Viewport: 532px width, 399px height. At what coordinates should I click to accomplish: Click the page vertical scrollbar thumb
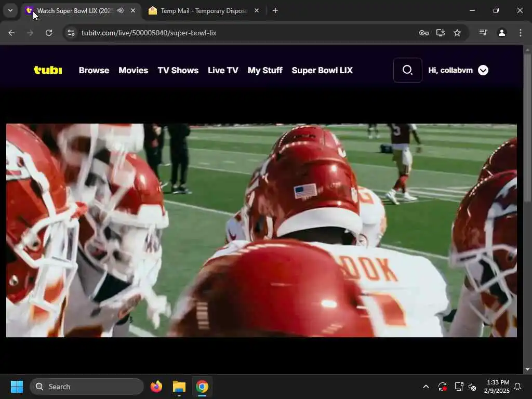click(527, 127)
